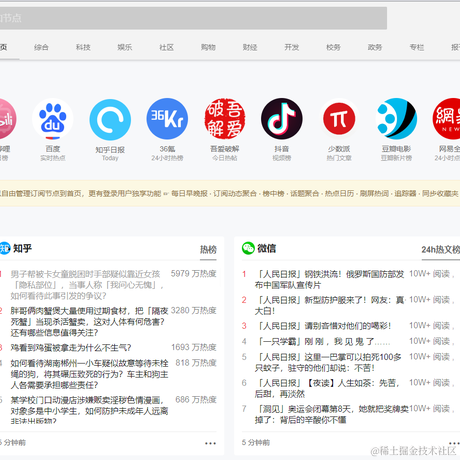Screen dimensions: 460x460
Task: Switch to the 政务 tab
Action: point(375,47)
